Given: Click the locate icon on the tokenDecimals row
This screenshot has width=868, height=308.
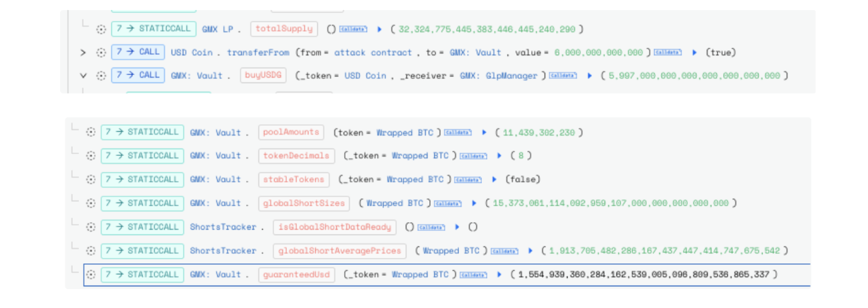Looking at the screenshot, I should (90, 156).
